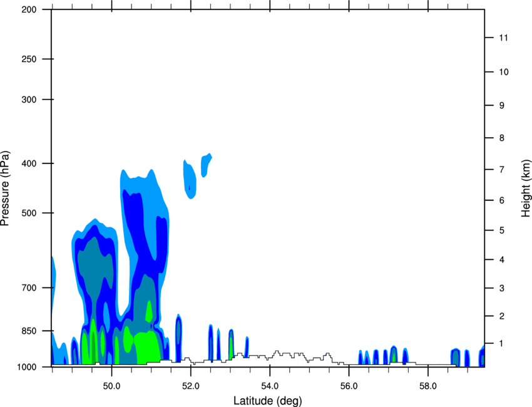Image resolution: width=532 pixels, height=407 pixels.
Task: Click the 8 km height tick label
Action: click(502, 138)
